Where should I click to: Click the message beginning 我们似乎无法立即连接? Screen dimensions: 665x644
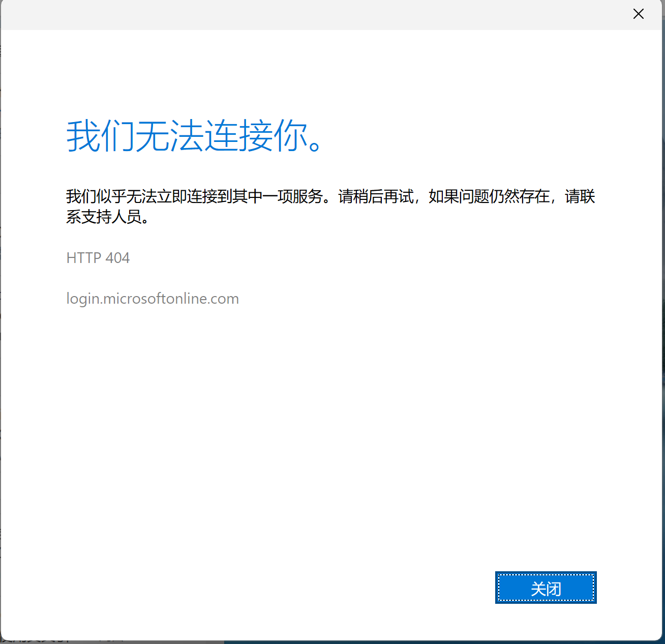coord(330,206)
